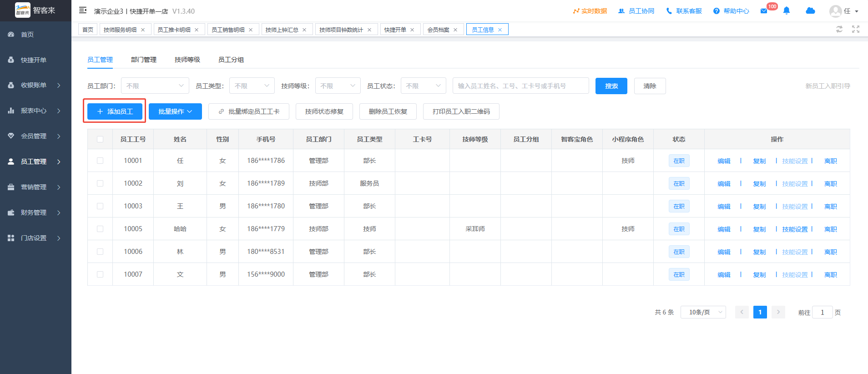The width and height of the screenshot is (868, 374).
Task: Click the notification bell icon
Action: tap(787, 10)
